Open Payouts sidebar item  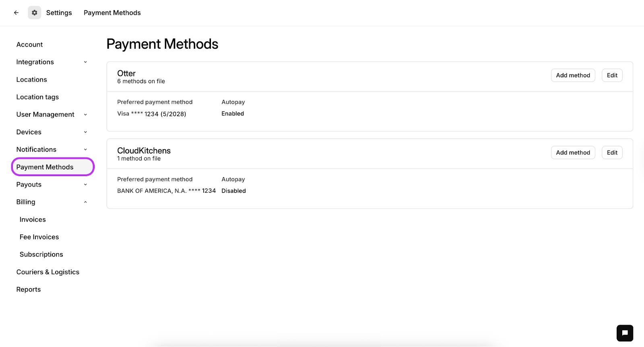pyautogui.click(x=29, y=185)
